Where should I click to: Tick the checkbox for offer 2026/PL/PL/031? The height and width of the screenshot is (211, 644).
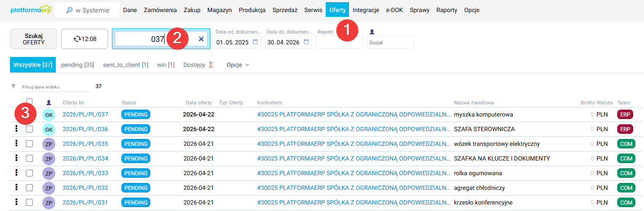pyautogui.click(x=29, y=202)
